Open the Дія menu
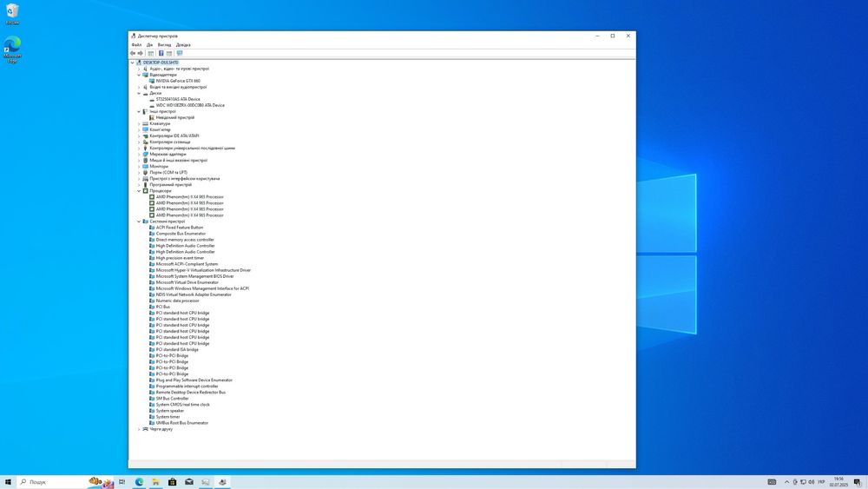This screenshot has width=868, height=489. pyautogui.click(x=149, y=45)
